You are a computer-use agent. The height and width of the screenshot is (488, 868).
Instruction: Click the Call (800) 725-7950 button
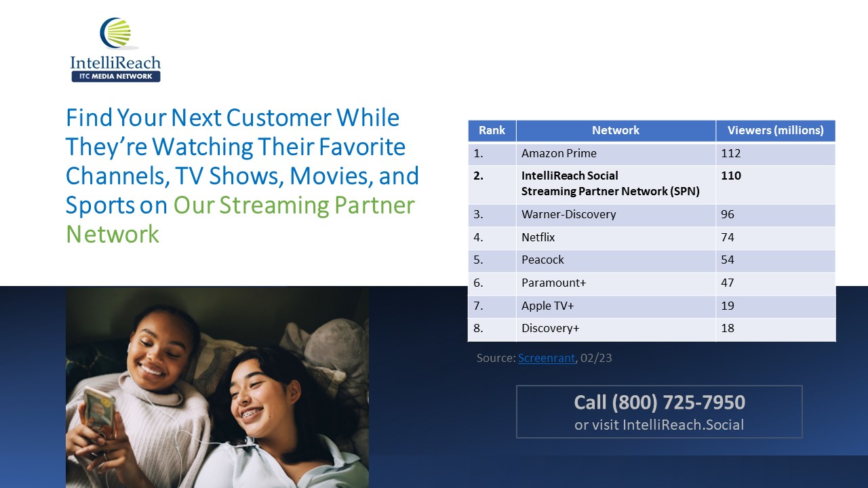tap(658, 403)
